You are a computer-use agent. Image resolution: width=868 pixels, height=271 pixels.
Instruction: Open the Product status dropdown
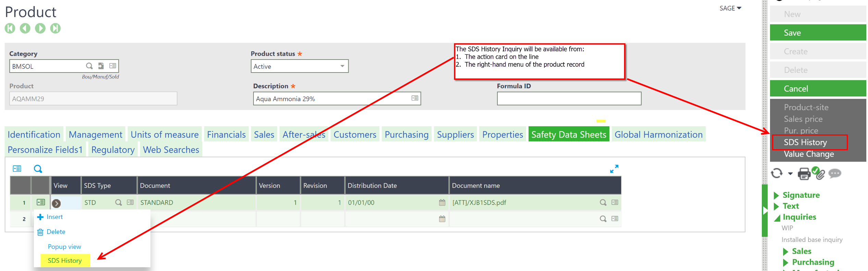tap(342, 66)
